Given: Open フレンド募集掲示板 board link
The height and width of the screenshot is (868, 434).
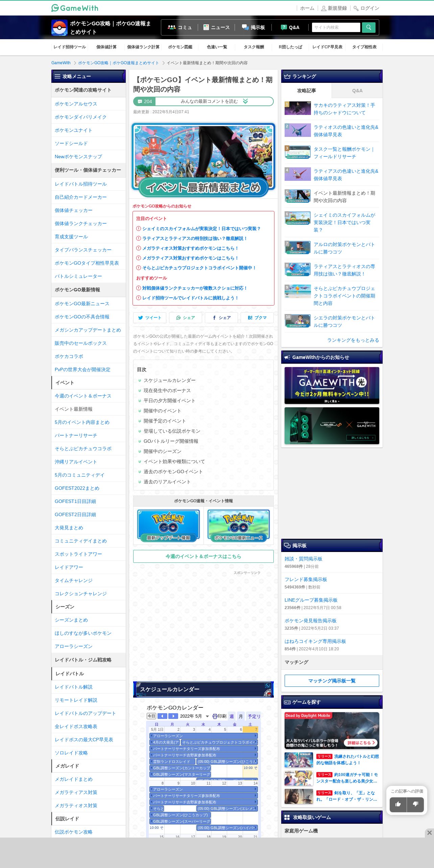Looking at the screenshot, I should pos(306,579).
